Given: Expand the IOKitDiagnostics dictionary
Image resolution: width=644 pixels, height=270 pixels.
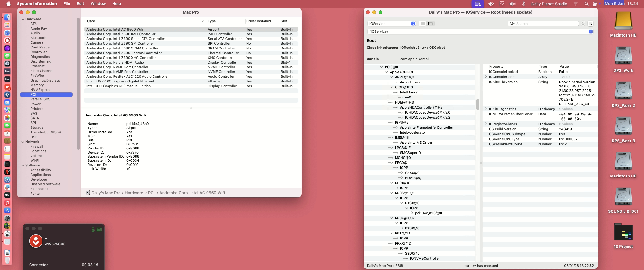Looking at the screenshot, I should coord(486,109).
